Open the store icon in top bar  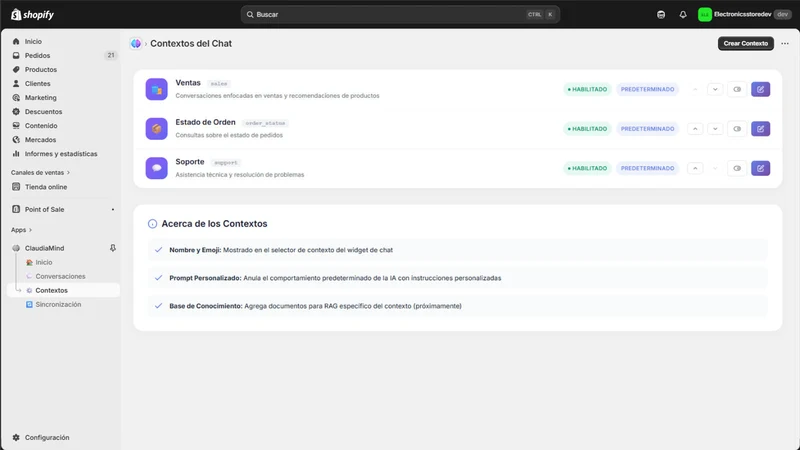tap(661, 14)
